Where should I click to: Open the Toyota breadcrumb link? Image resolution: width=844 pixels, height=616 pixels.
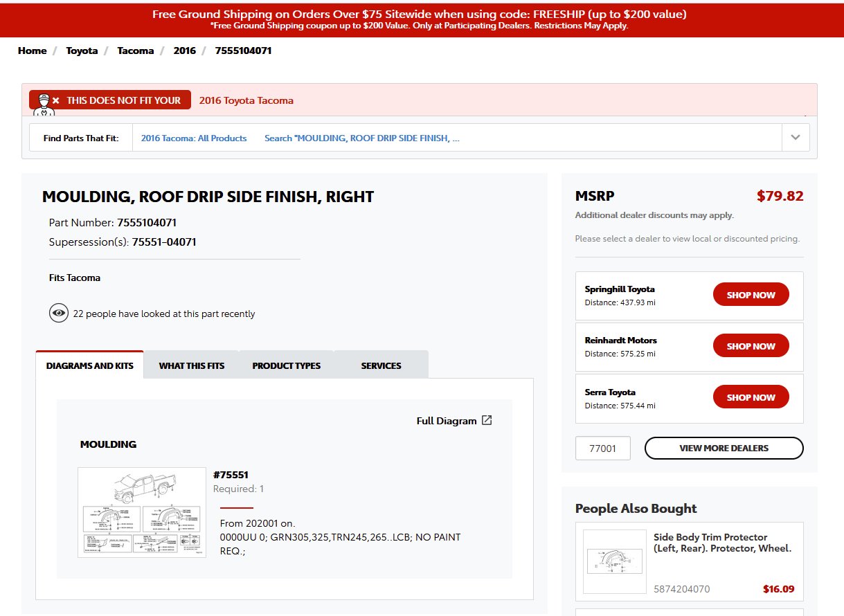coord(82,51)
